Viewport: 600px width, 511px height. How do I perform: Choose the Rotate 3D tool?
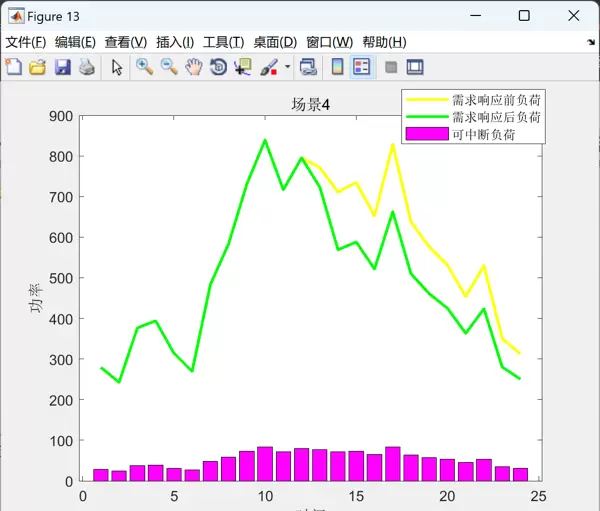pos(218,67)
